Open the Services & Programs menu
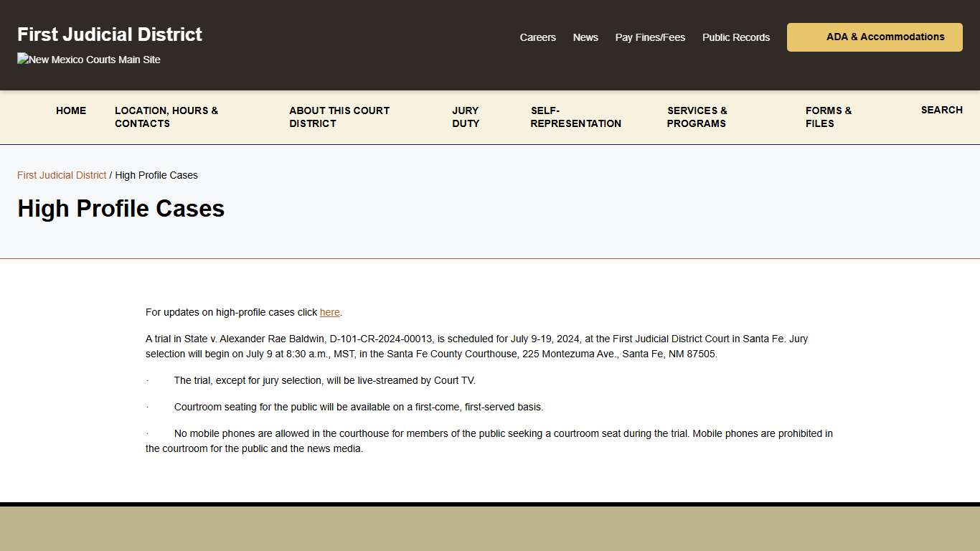The width and height of the screenshot is (980, 551). point(697,117)
